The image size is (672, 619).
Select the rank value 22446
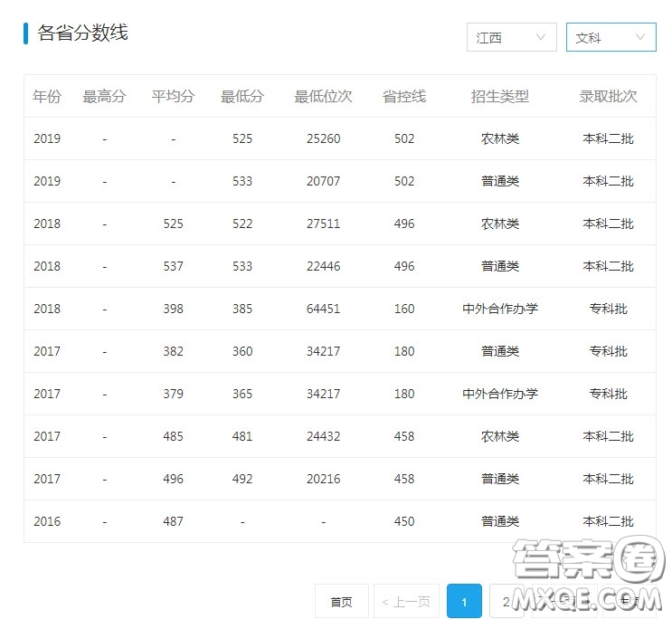click(323, 266)
